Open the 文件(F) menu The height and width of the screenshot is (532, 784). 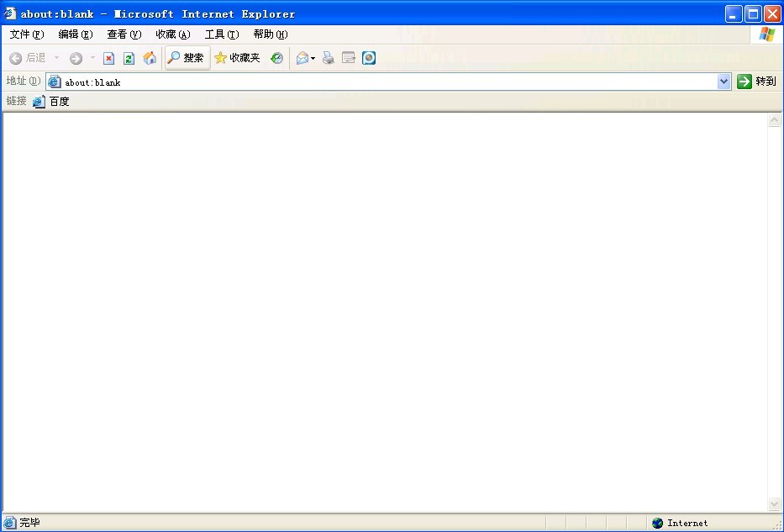point(26,34)
